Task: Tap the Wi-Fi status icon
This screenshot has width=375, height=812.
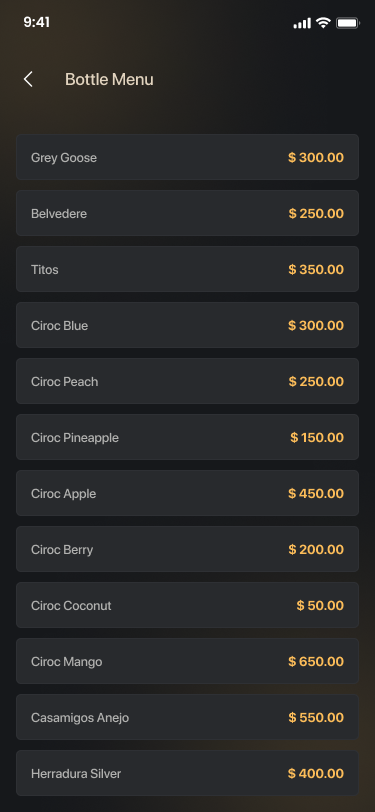Action: point(324,23)
